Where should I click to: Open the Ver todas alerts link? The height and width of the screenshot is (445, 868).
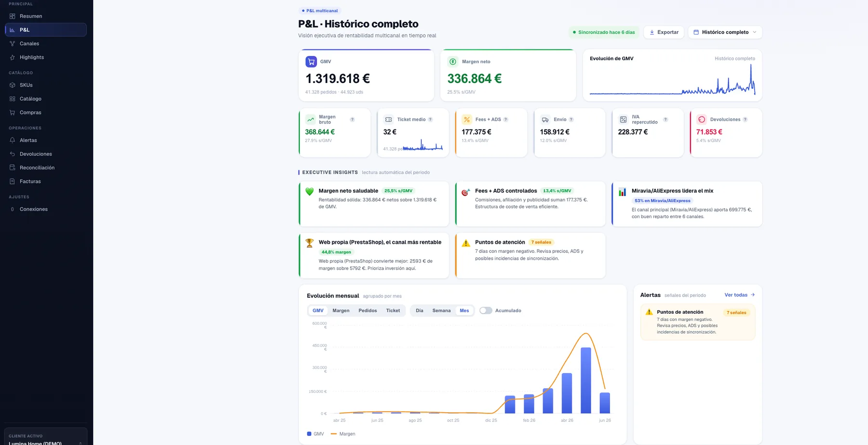(x=739, y=295)
